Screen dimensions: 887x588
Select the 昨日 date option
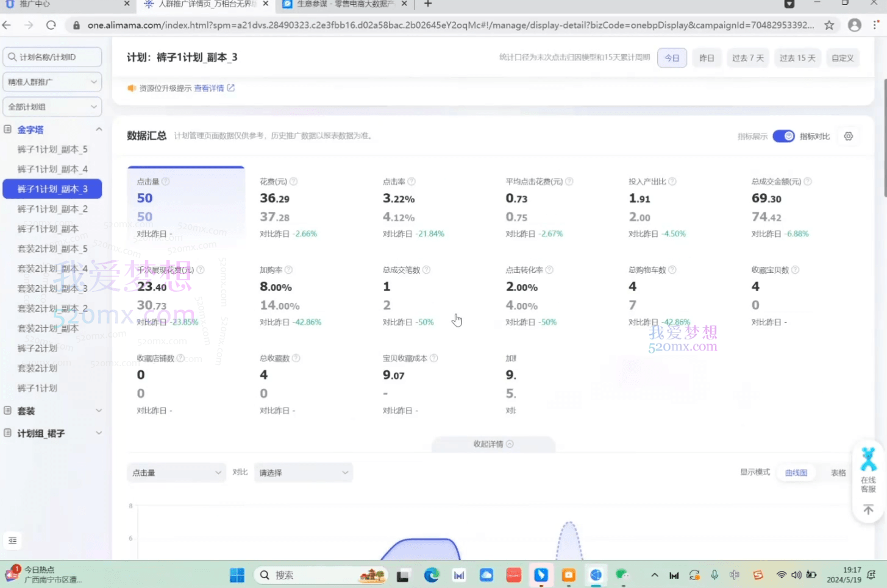coord(707,57)
